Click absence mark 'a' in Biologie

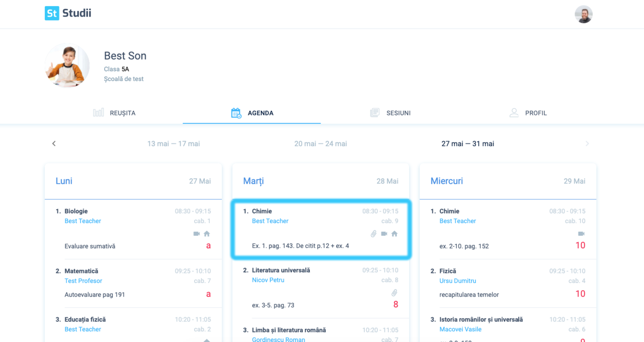[x=208, y=245]
